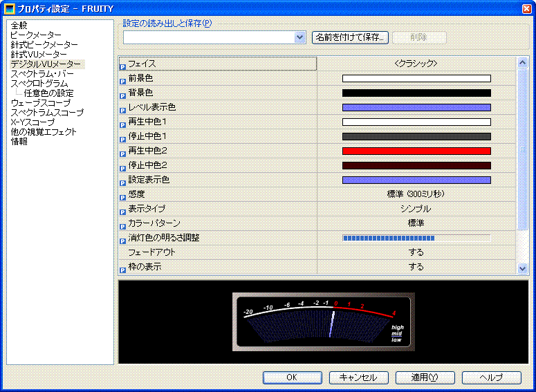Open the 設定の読み出しと保存 preset dropdown
536x392 pixels.
(x=299, y=37)
